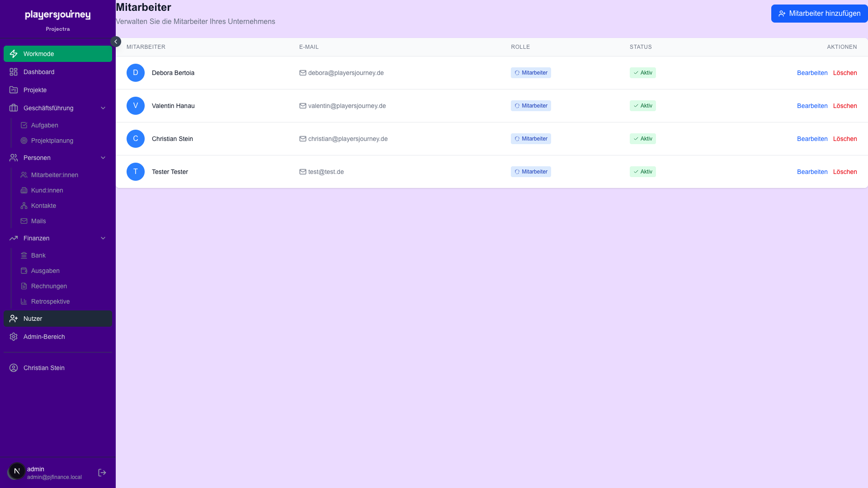Viewport: 868px width, 488px height.
Task: Click the Bank building icon
Action: (24, 255)
